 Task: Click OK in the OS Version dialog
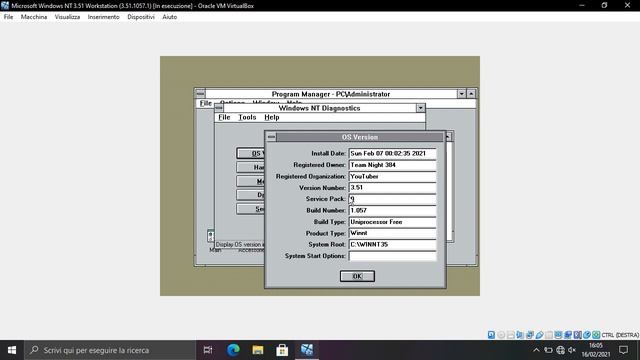pos(357,276)
